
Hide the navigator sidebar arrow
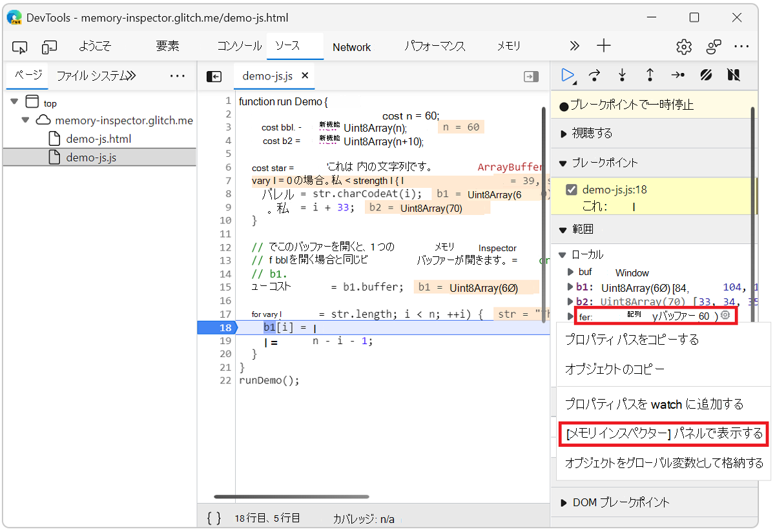213,76
